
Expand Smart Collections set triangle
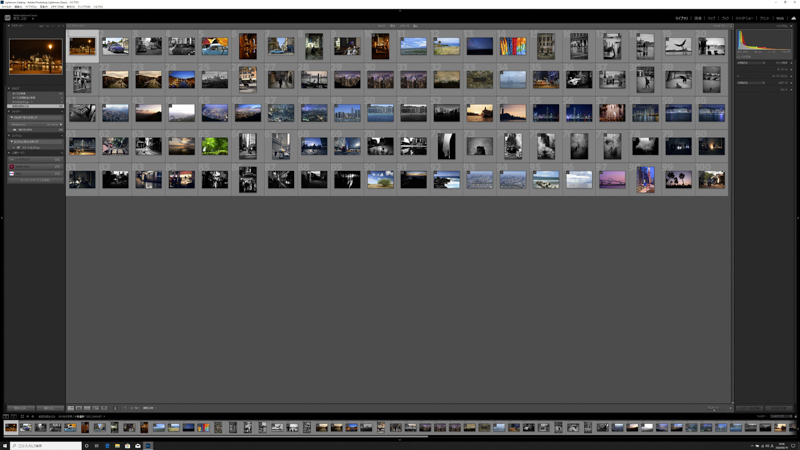click(x=14, y=147)
